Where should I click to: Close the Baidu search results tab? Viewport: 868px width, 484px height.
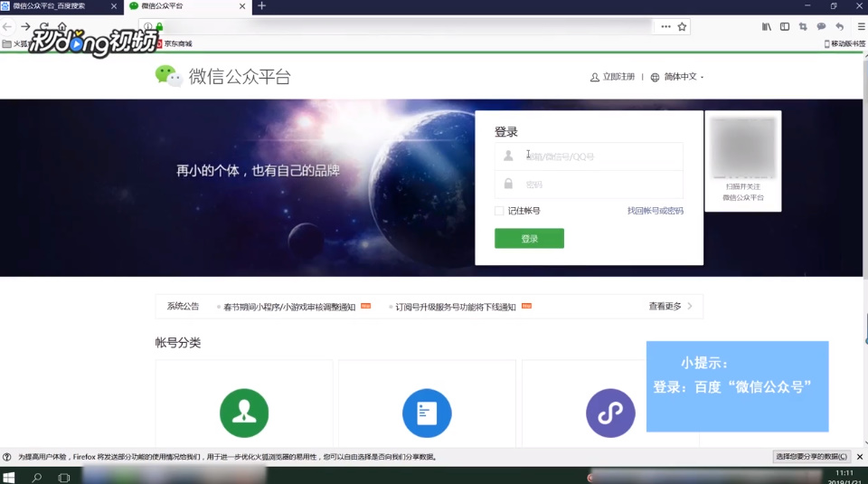[x=114, y=6]
